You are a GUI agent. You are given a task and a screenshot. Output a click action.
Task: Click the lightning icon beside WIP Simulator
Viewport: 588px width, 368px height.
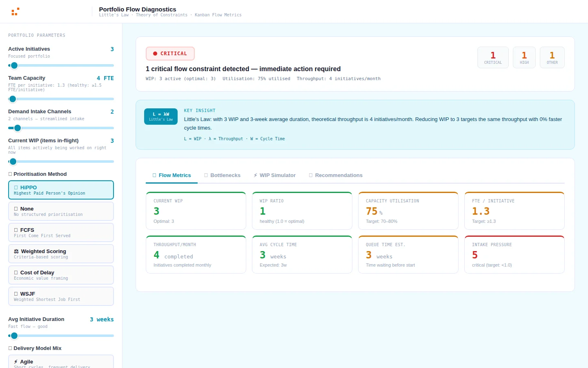(x=255, y=175)
